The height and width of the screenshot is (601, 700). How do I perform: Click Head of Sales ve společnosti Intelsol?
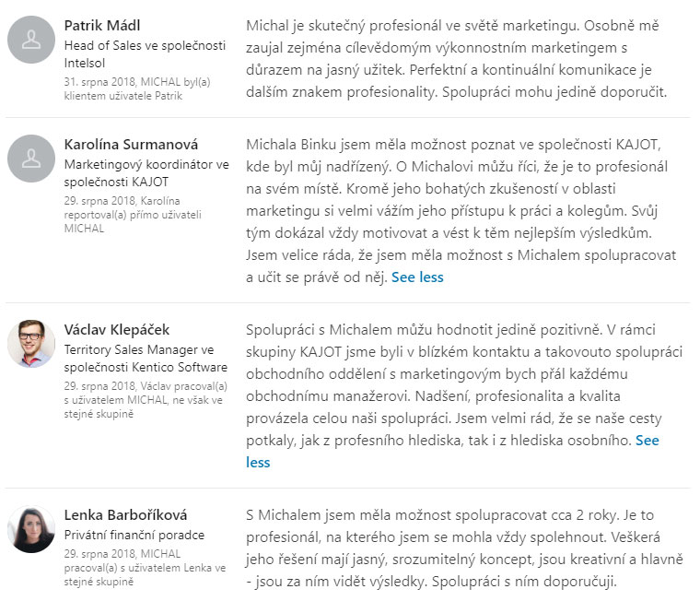click(146, 54)
